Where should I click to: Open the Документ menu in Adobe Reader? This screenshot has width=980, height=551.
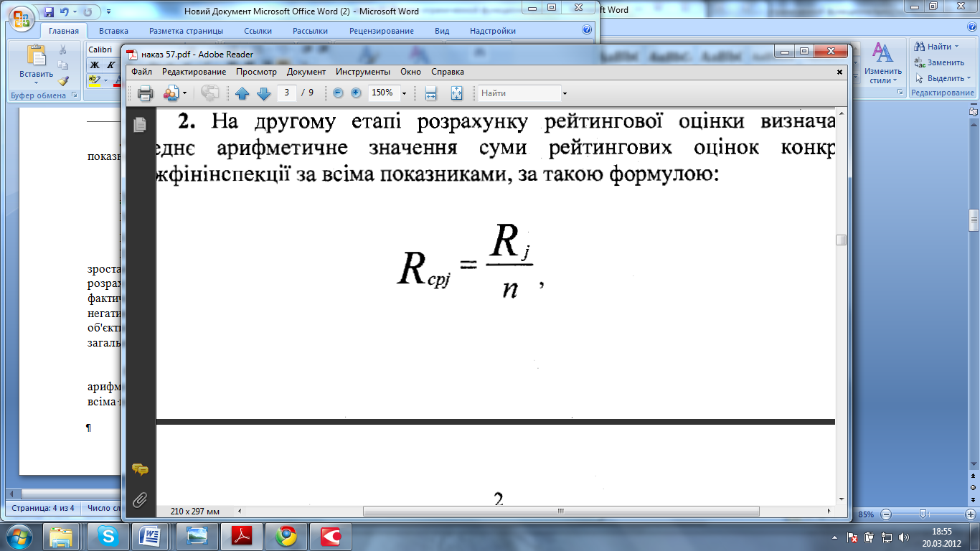[x=306, y=72]
